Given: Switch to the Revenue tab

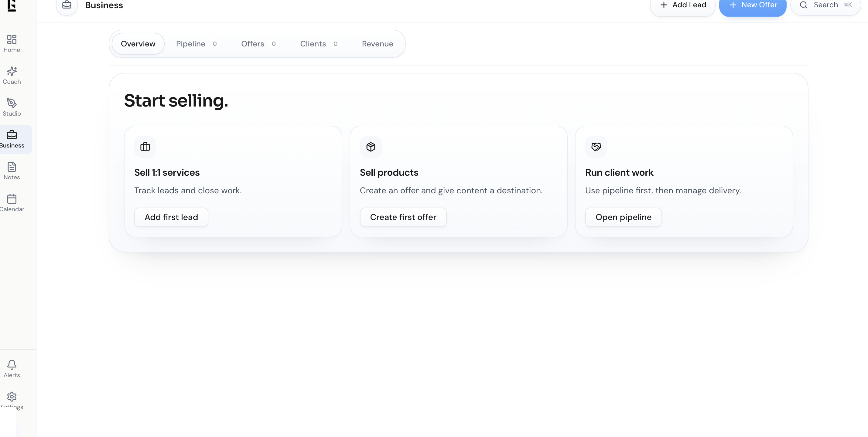Looking at the screenshot, I should pyautogui.click(x=377, y=43).
